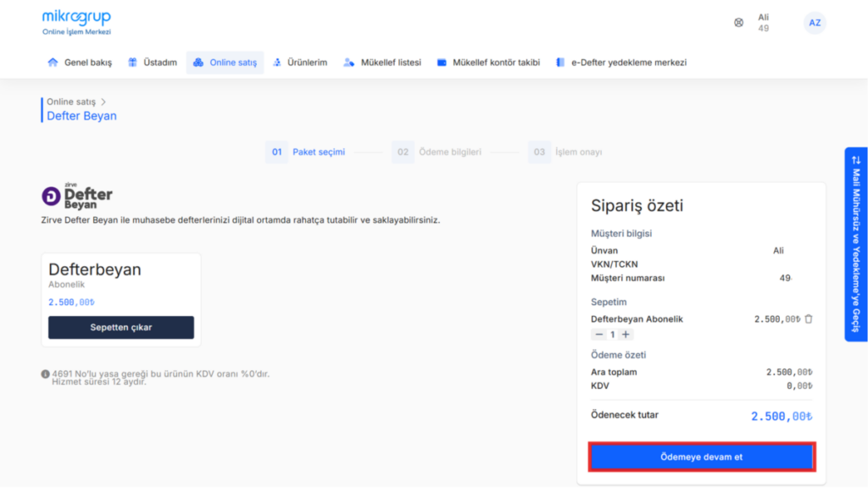Click the Zirve Defter Beyan logo
This screenshot has height=488, width=868.
(x=77, y=196)
